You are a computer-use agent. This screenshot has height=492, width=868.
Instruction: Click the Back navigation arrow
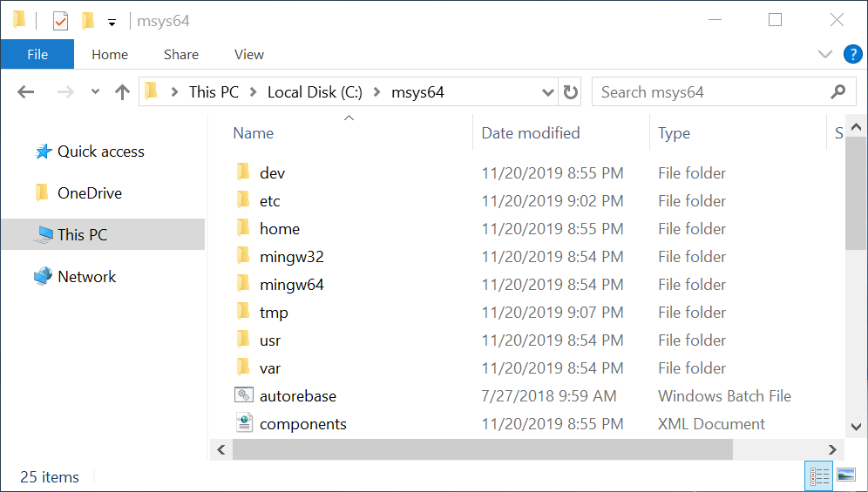(x=25, y=92)
